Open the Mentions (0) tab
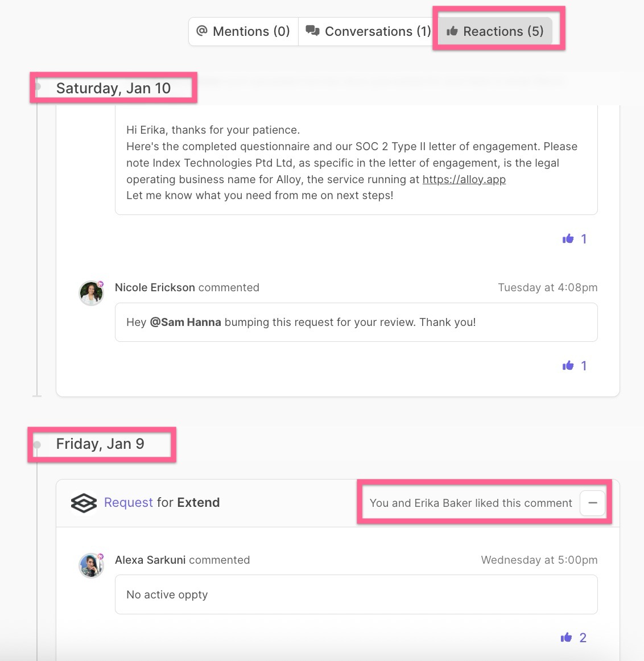The height and width of the screenshot is (661, 644). [x=243, y=31]
